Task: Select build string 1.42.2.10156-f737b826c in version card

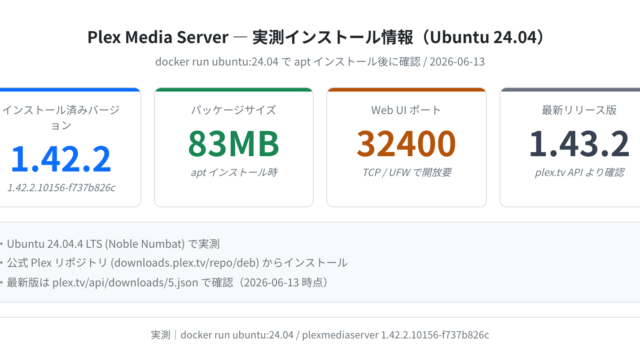Action: pos(61,187)
